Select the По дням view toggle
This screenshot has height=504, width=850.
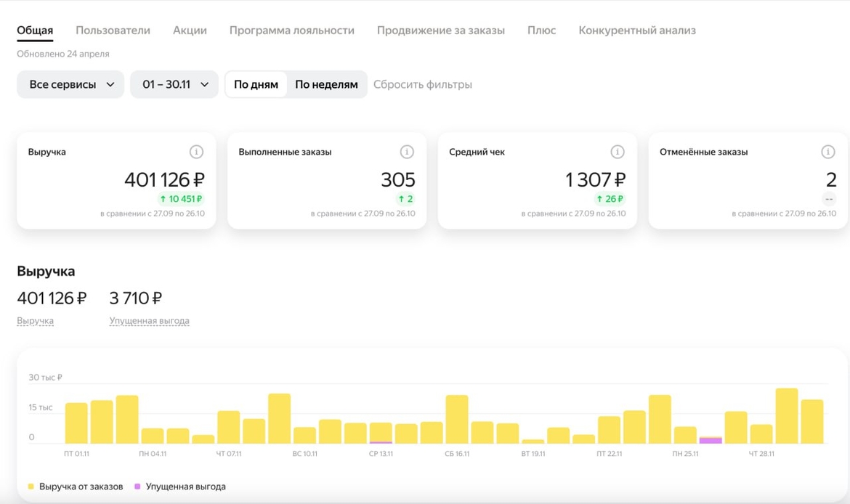click(256, 84)
